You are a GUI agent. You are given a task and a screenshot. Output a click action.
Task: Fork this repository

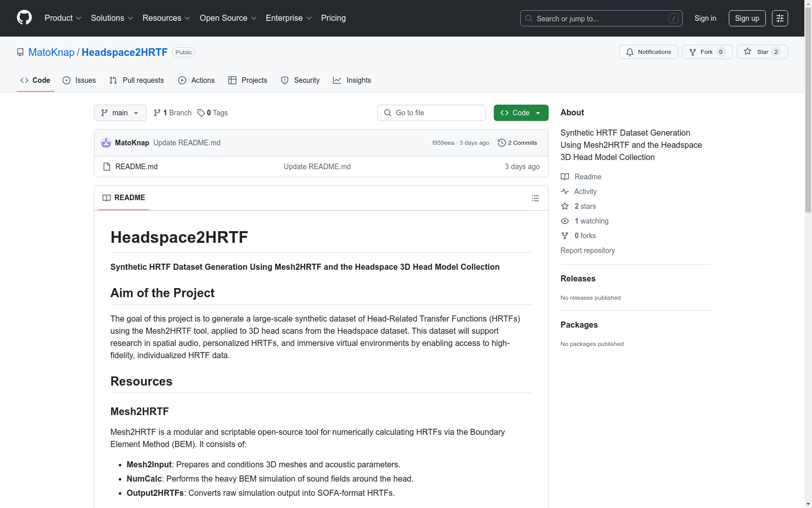(707, 52)
